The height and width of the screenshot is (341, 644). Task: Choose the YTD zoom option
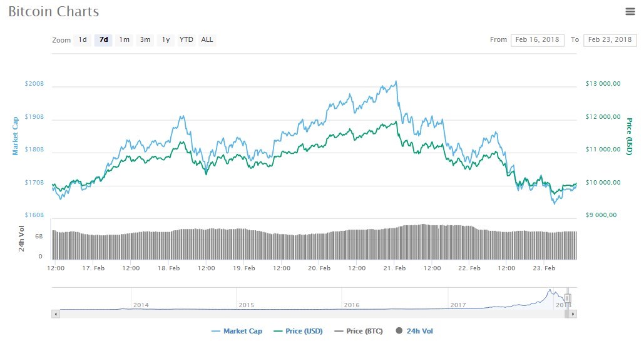[187, 40]
